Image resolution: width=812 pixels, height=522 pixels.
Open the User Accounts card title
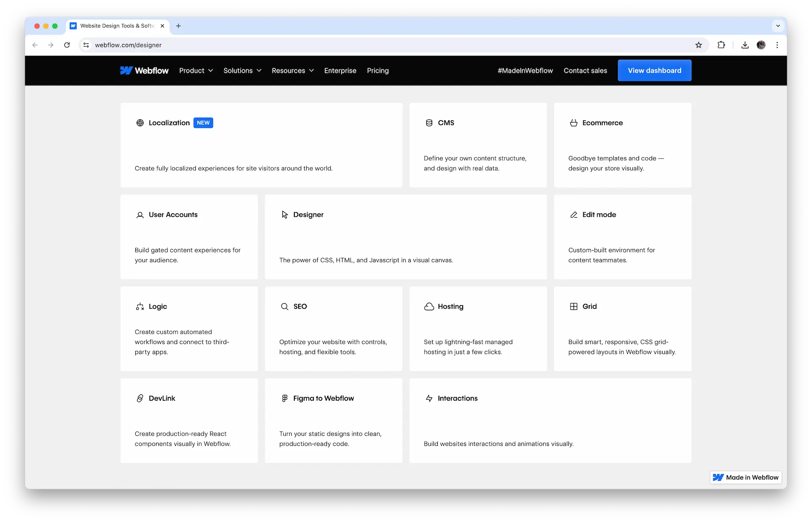click(173, 215)
